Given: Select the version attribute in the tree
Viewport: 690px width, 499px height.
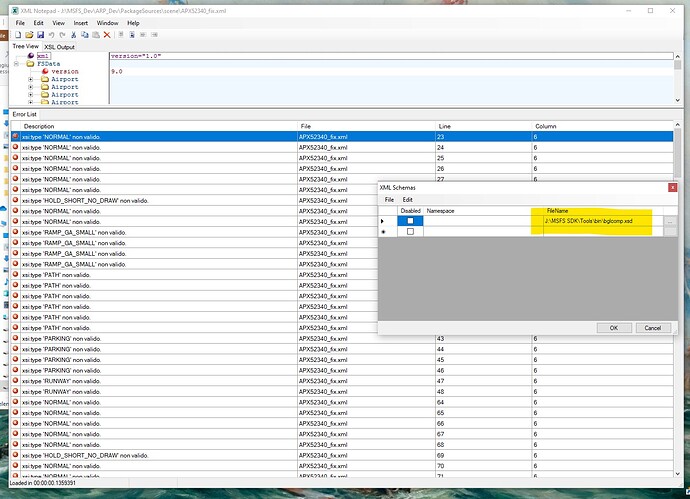Looking at the screenshot, I should (65, 71).
